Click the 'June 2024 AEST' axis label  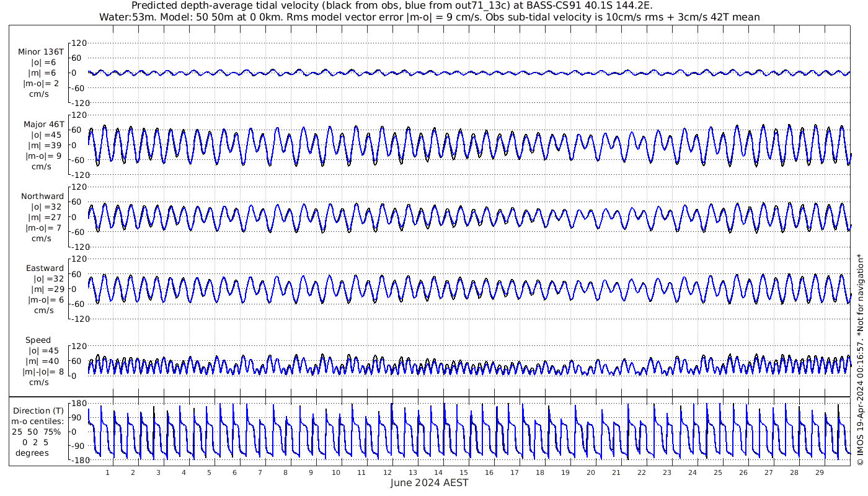pyautogui.click(x=429, y=483)
